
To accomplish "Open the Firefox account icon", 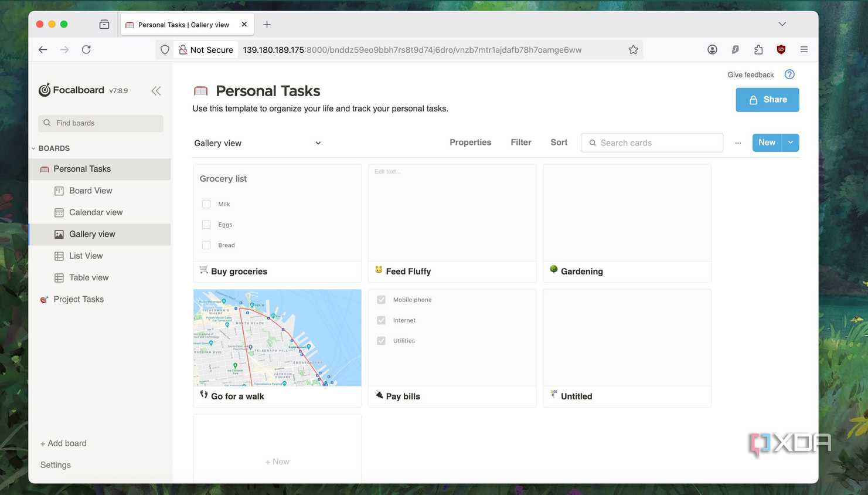I will (712, 50).
